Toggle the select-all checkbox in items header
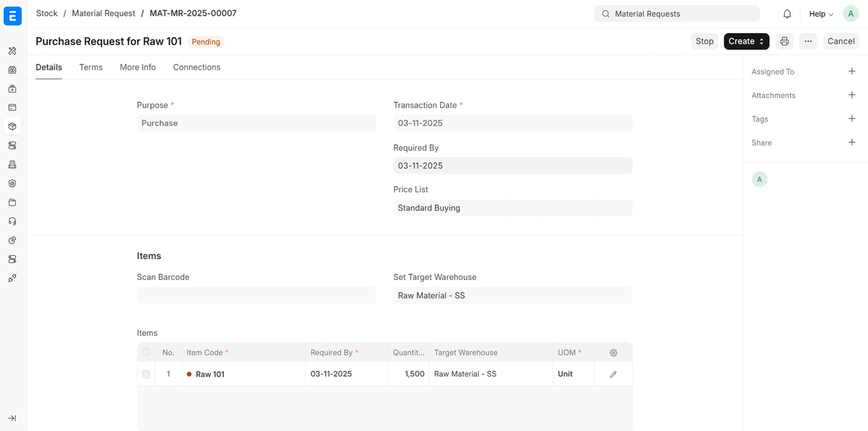 click(146, 352)
